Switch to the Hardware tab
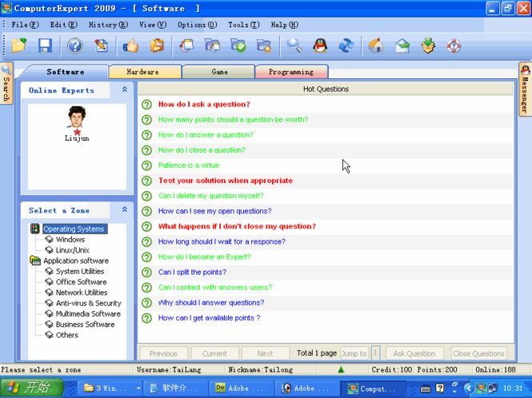This screenshot has width=532, height=398. 143,72
